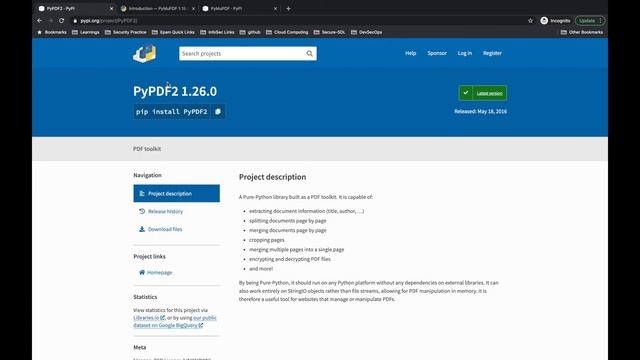Click the Log in link
The image size is (640, 360).
click(x=464, y=53)
